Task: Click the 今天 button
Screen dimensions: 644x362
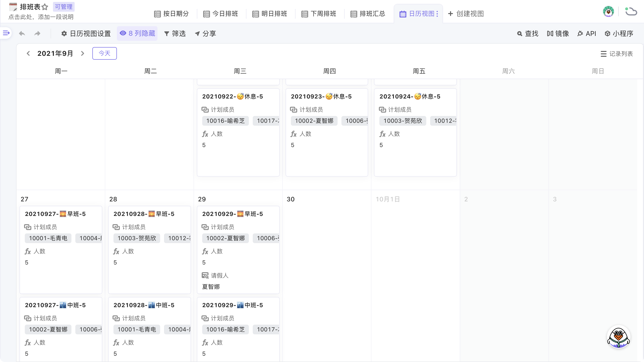Action: point(104,53)
